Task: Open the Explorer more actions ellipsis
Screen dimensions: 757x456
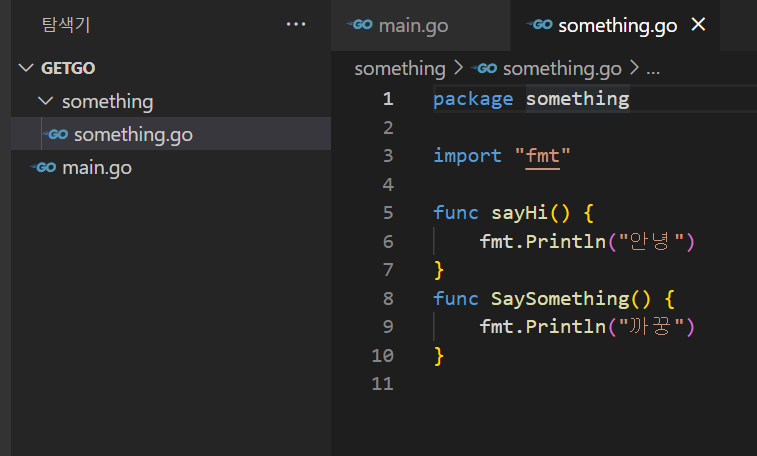Action: click(x=295, y=24)
